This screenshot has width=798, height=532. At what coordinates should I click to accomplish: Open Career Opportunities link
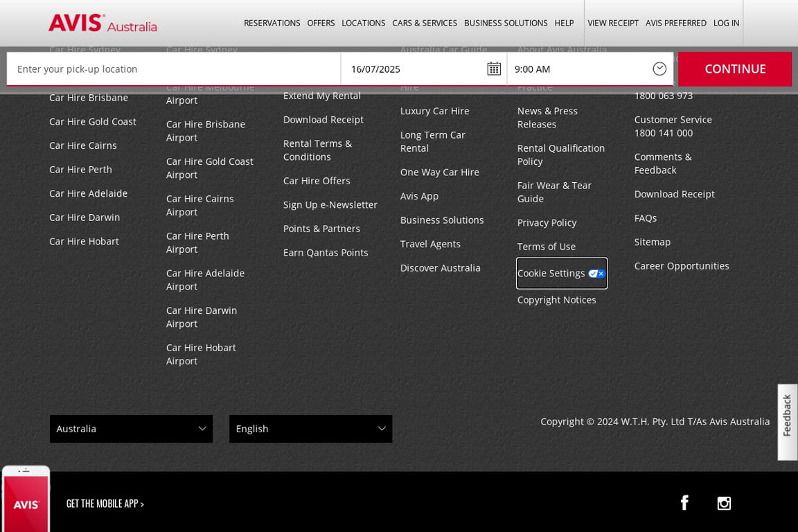682,266
